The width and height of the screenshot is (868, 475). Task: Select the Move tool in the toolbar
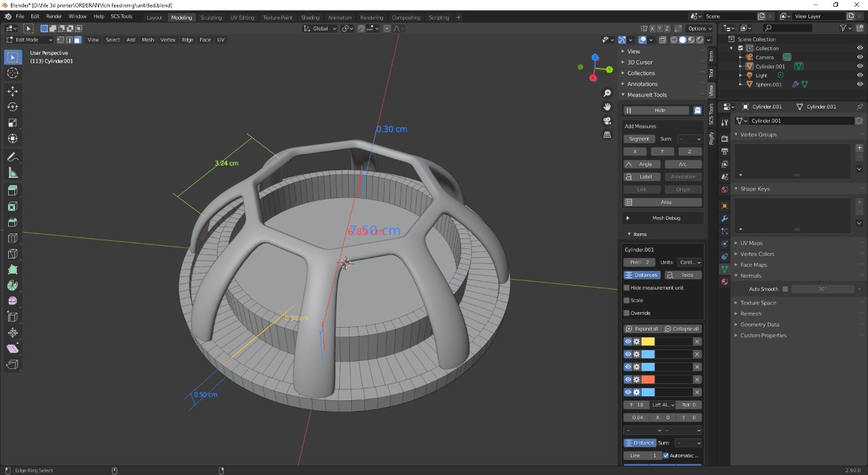(x=12, y=91)
